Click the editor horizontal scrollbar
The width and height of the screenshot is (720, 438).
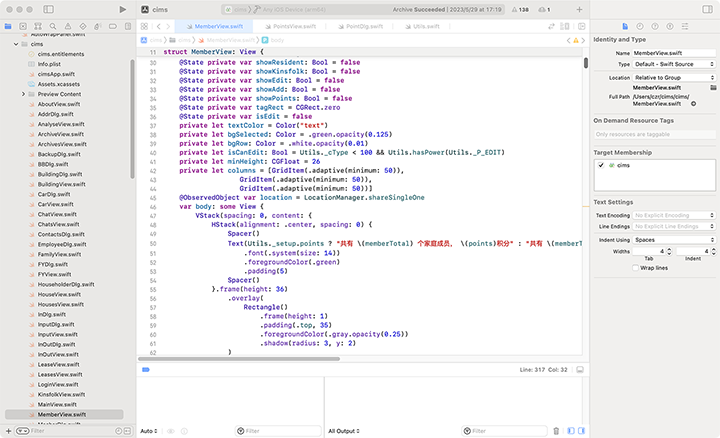point(239,359)
